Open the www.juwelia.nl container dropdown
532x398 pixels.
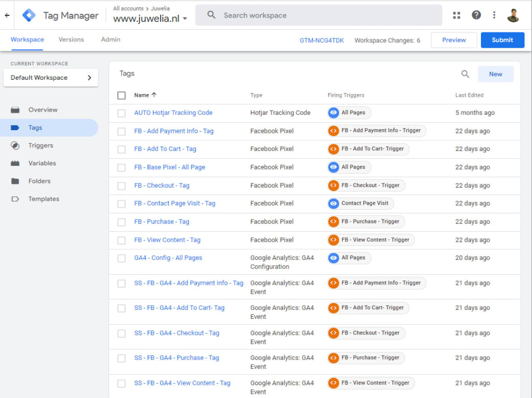coord(151,18)
